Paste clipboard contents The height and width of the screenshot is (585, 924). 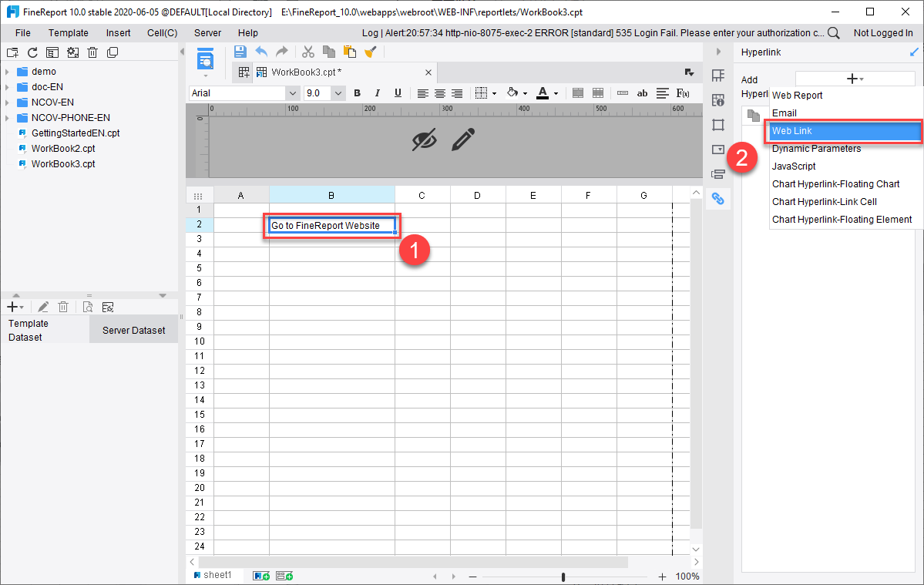(x=349, y=52)
